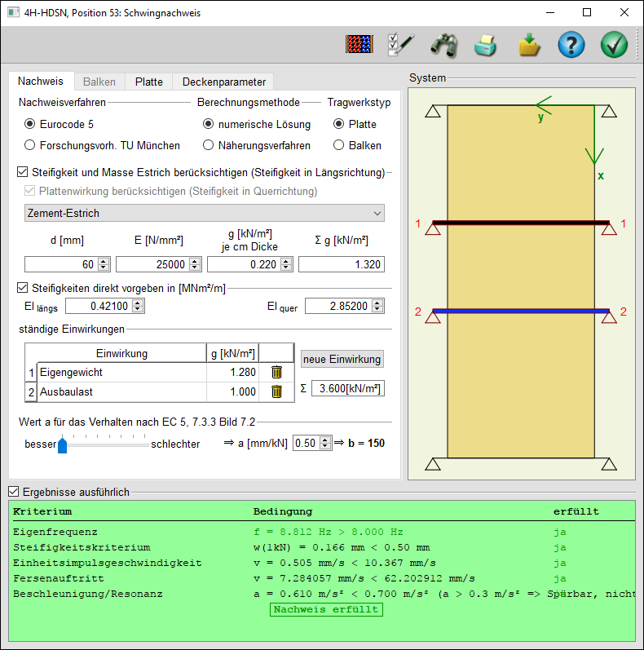Click the besser-schlechter slider handle
Image resolution: width=644 pixels, height=650 pixels.
(x=62, y=444)
